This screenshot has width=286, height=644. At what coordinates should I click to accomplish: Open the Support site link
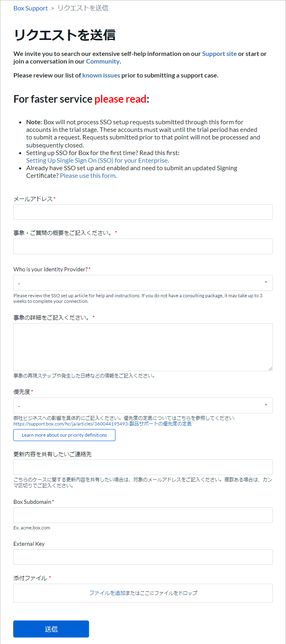(x=219, y=54)
